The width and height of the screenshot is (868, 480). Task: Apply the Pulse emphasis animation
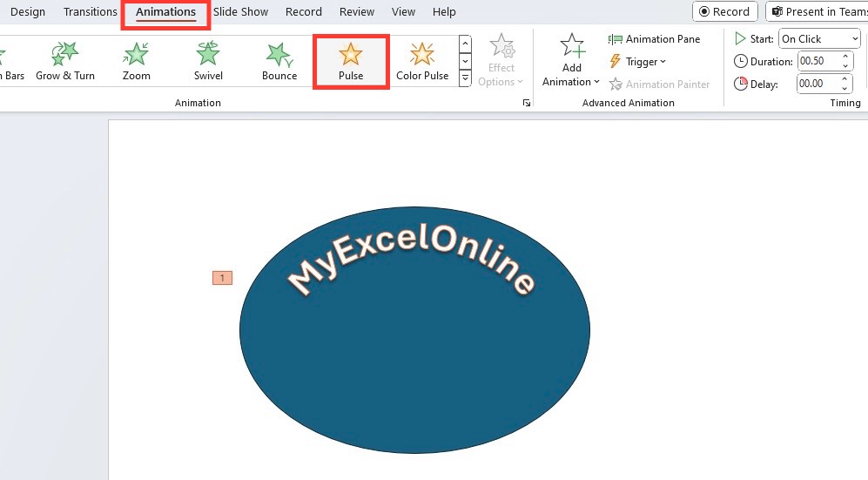pyautogui.click(x=351, y=62)
